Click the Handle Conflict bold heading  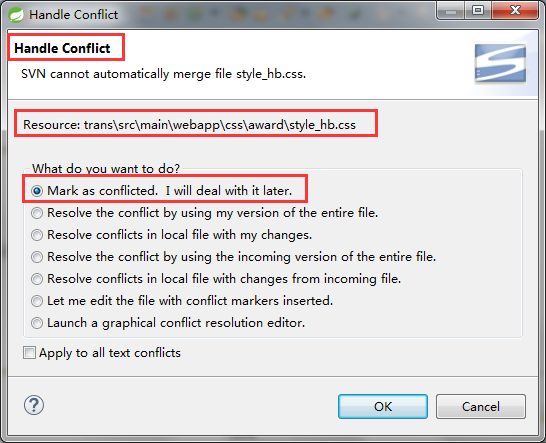click(62, 48)
